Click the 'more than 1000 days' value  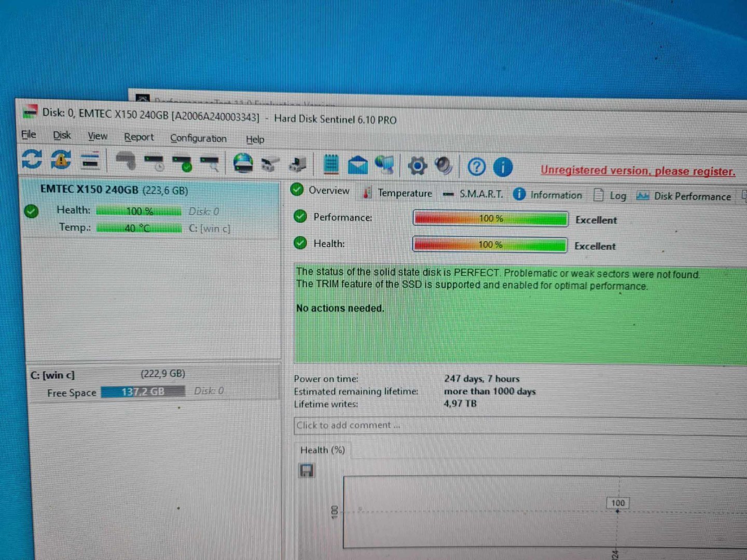490,391
